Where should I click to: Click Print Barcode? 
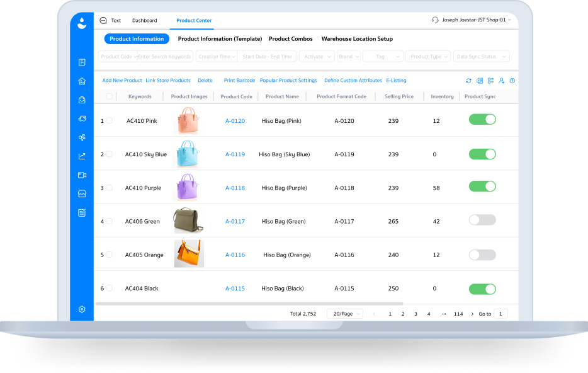click(239, 81)
